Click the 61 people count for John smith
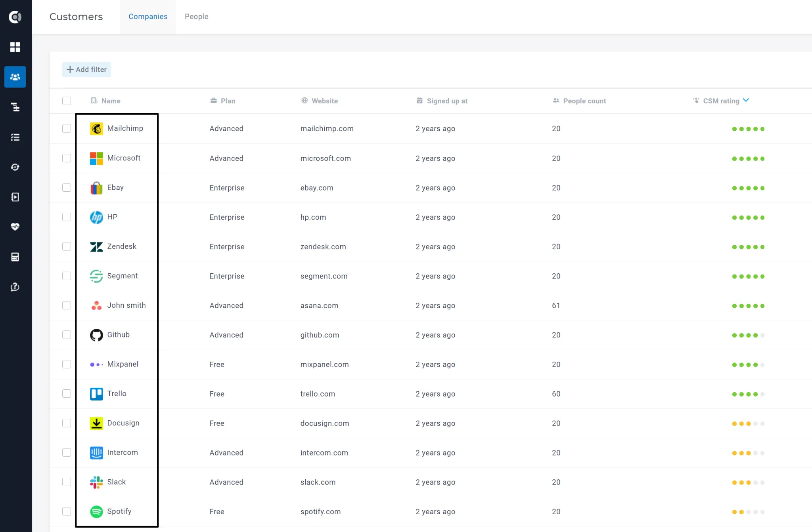Image resolution: width=812 pixels, height=532 pixels. pyautogui.click(x=556, y=305)
